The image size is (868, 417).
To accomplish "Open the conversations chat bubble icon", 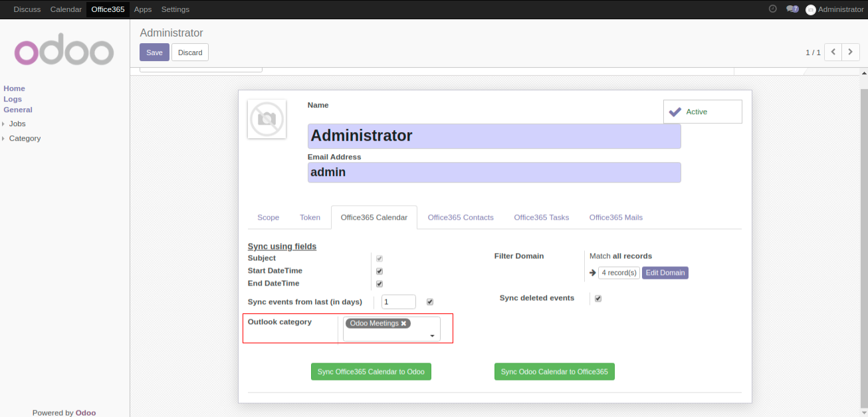I will pyautogui.click(x=791, y=9).
